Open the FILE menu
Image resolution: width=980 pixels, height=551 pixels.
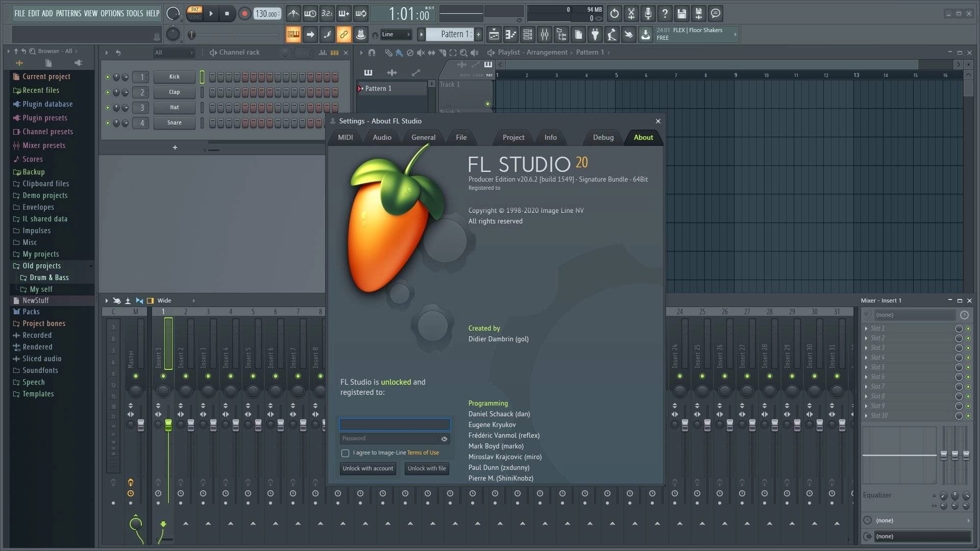pyautogui.click(x=19, y=13)
